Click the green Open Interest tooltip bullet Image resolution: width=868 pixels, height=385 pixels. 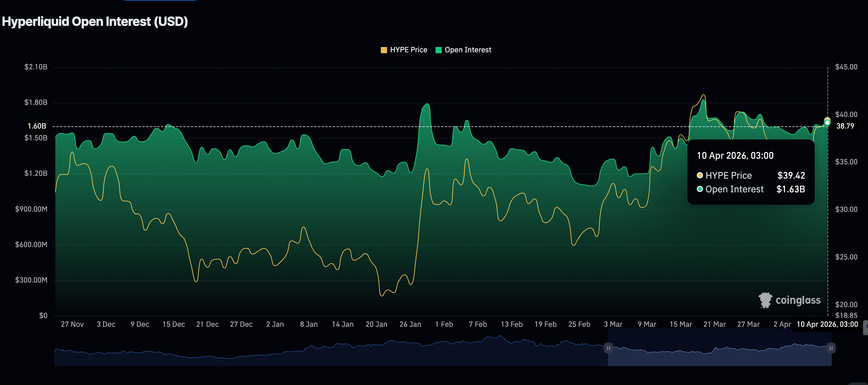700,189
